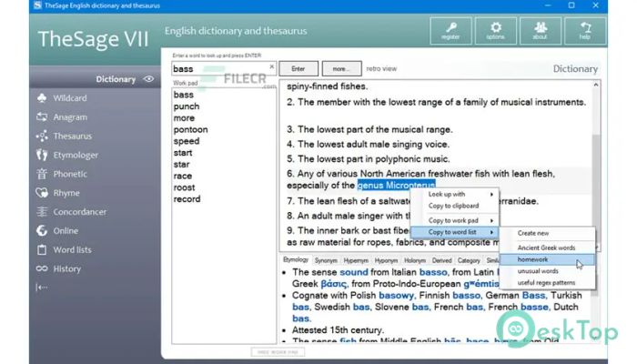Select 'star' in work pad
The image size is (637, 364).
(x=182, y=165)
